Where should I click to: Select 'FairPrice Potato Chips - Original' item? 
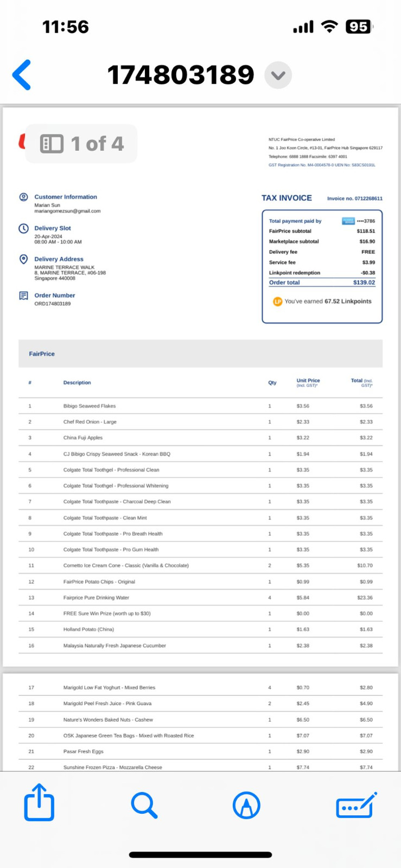[99, 582]
